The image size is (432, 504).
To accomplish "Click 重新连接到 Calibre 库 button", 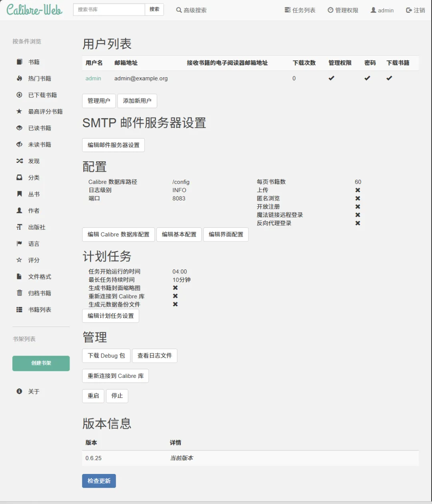I will [116, 376].
